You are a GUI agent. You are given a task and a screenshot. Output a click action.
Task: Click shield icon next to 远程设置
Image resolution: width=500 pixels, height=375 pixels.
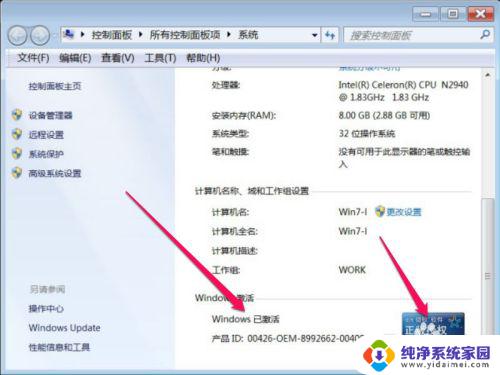click(17, 134)
